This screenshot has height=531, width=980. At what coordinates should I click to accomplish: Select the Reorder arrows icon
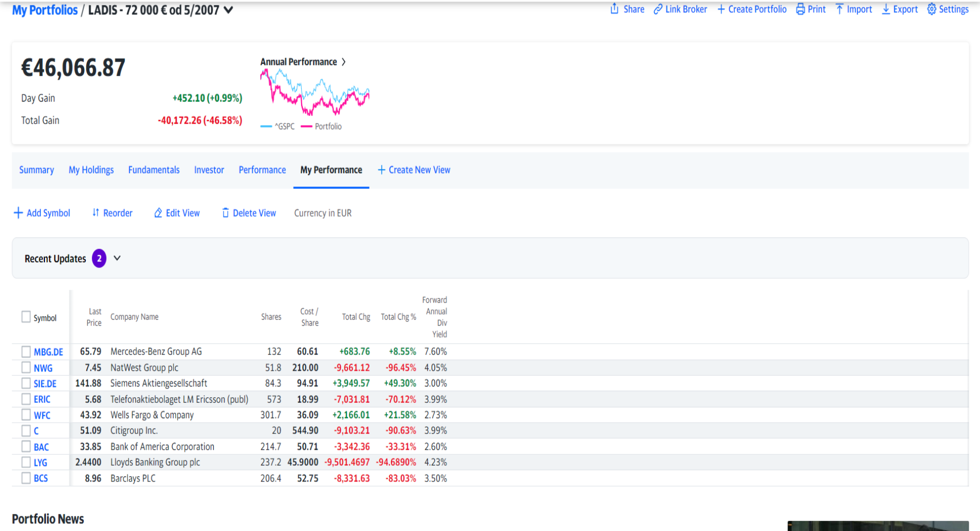point(95,212)
